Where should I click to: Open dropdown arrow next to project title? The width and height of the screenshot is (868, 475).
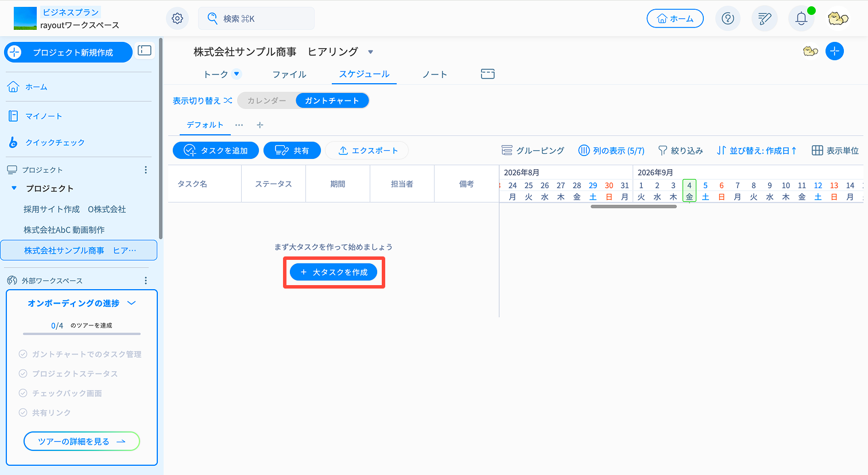point(370,52)
